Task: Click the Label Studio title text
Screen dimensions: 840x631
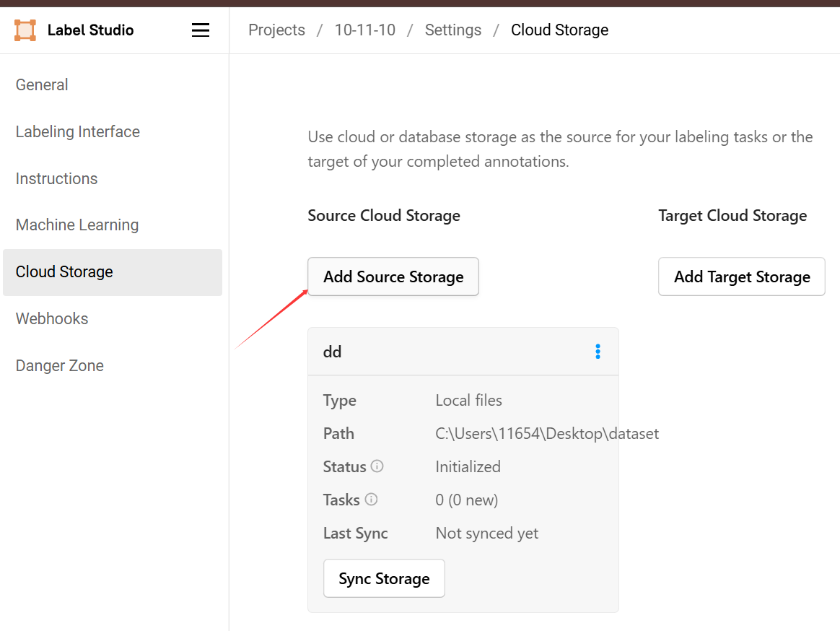Action: tap(90, 30)
